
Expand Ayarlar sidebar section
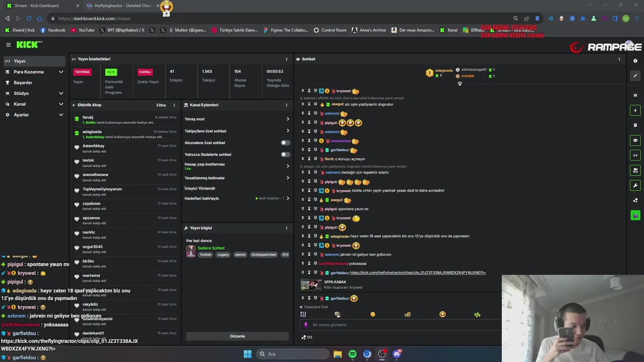click(x=61, y=115)
